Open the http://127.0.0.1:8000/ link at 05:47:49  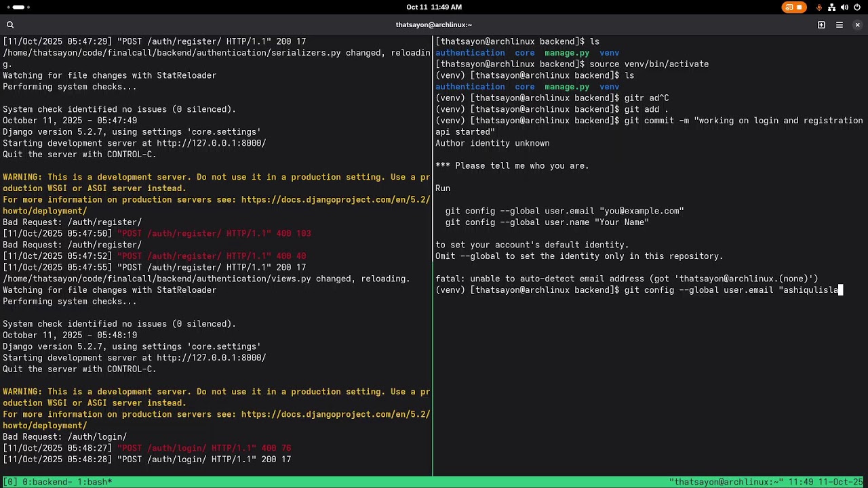pos(212,144)
